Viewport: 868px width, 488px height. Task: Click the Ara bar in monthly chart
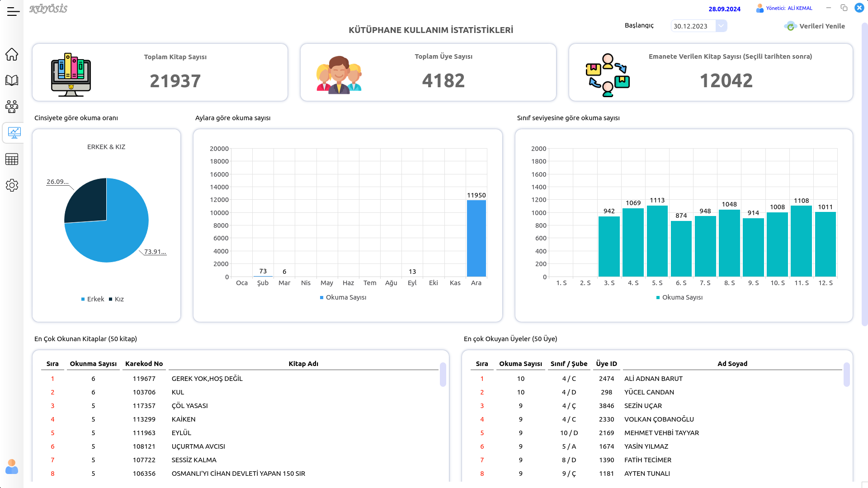click(476, 239)
